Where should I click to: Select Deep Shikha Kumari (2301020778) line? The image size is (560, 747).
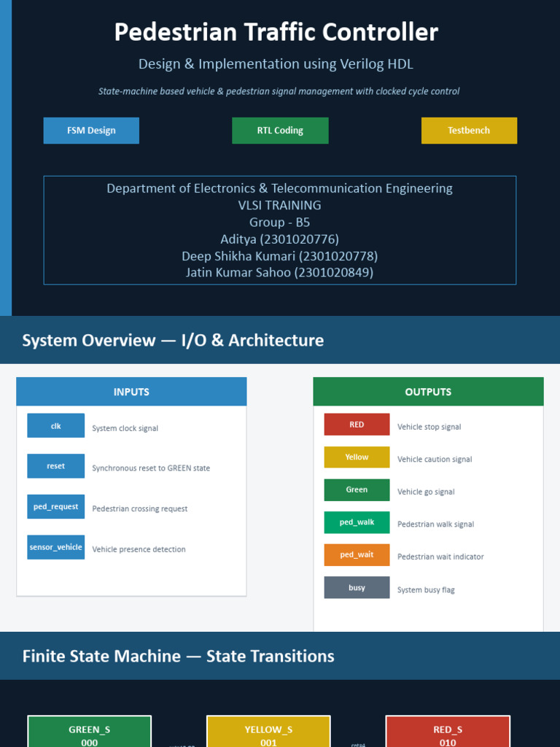tap(279, 256)
